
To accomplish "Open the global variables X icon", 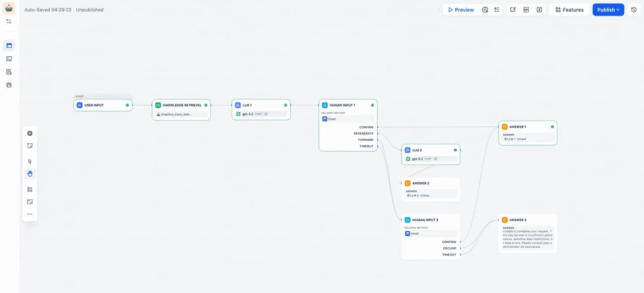I will click(539, 10).
